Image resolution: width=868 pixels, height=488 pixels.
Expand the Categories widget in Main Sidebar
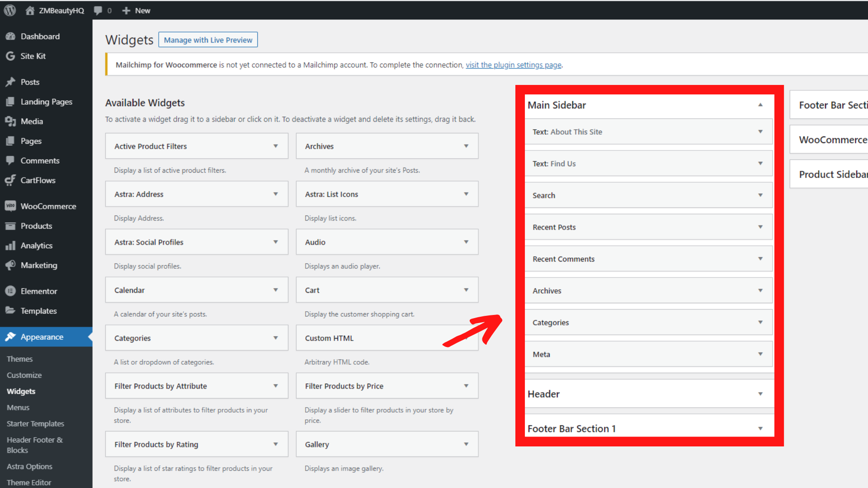(x=760, y=322)
